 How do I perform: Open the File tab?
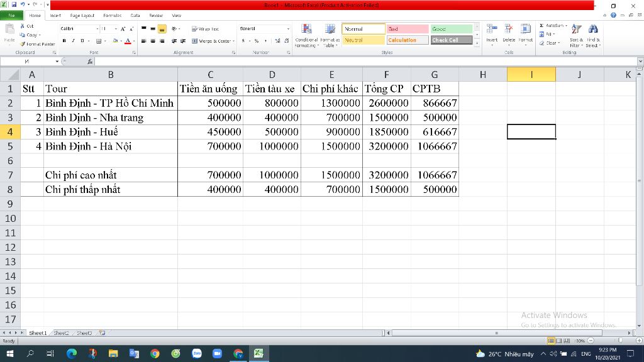11,16
